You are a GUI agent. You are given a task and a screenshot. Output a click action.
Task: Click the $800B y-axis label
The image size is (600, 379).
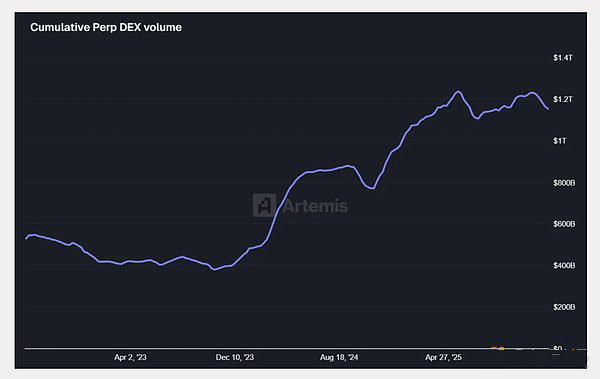coord(564,183)
